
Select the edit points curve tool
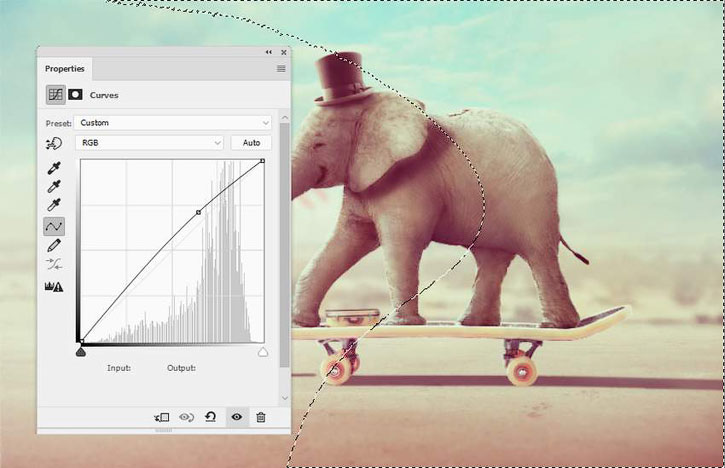(54, 227)
